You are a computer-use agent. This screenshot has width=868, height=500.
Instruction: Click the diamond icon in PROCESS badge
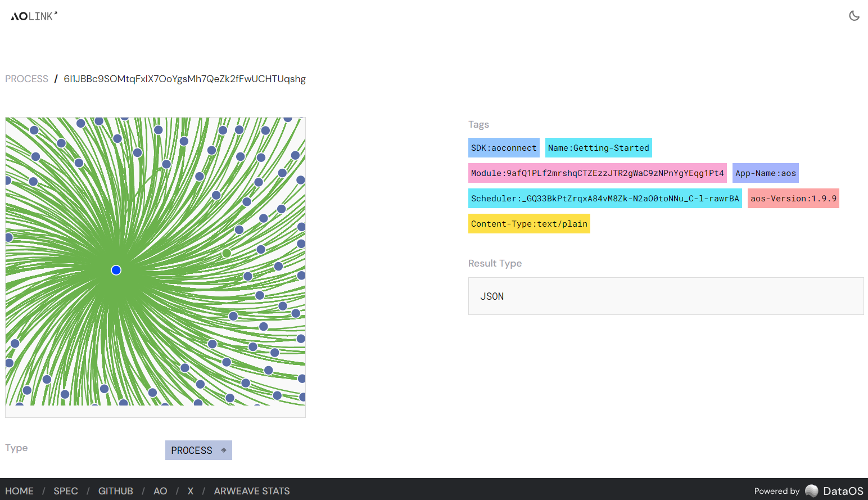[224, 451]
